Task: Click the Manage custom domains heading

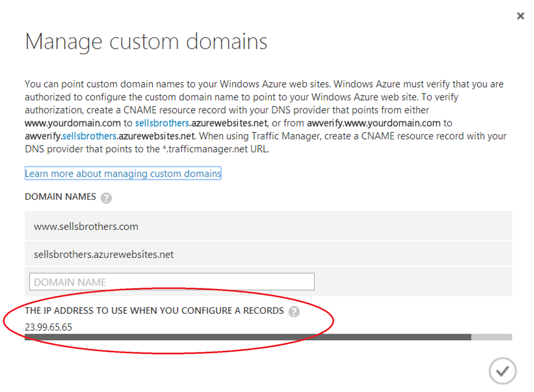Action: (x=146, y=42)
